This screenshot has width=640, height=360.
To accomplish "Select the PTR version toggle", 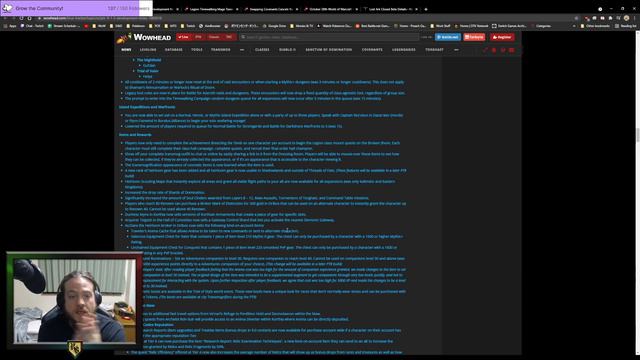I will click(198, 37).
